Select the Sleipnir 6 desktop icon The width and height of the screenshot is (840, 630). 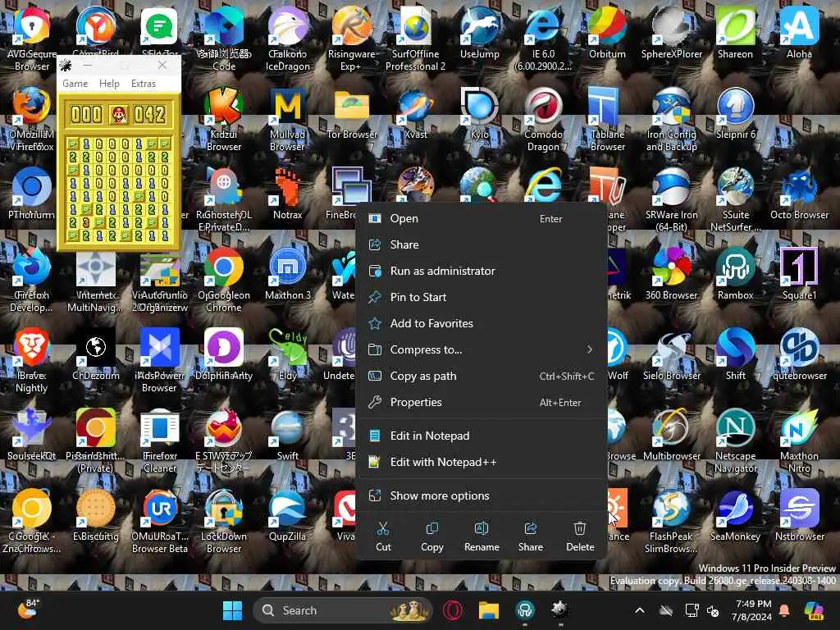point(735,105)
